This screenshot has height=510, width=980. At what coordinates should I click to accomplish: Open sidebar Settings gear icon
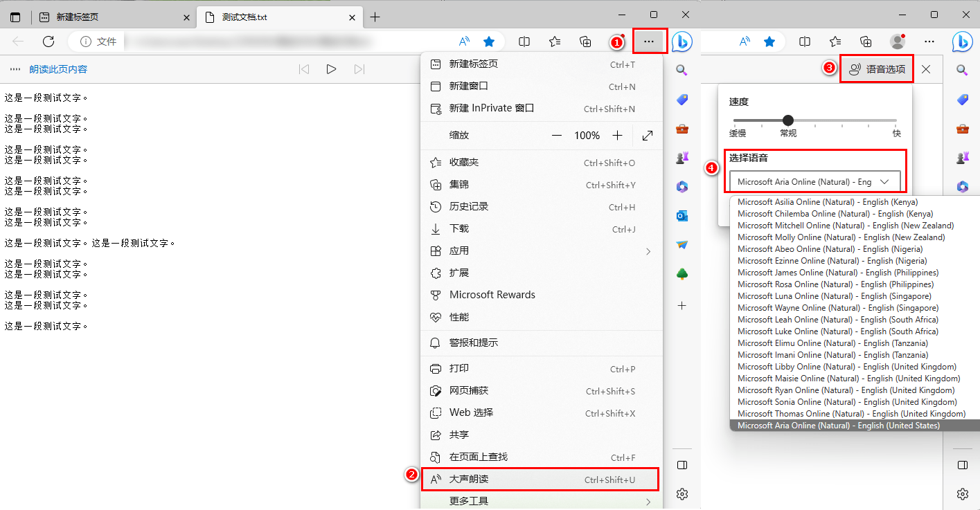681,493
